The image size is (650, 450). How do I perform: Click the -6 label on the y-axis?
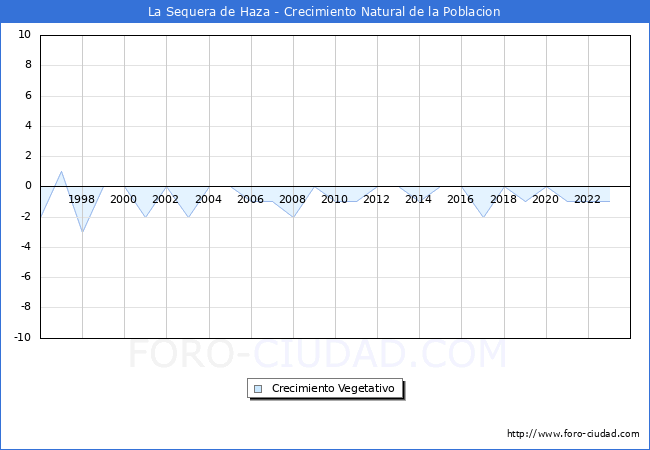point(25,277)
